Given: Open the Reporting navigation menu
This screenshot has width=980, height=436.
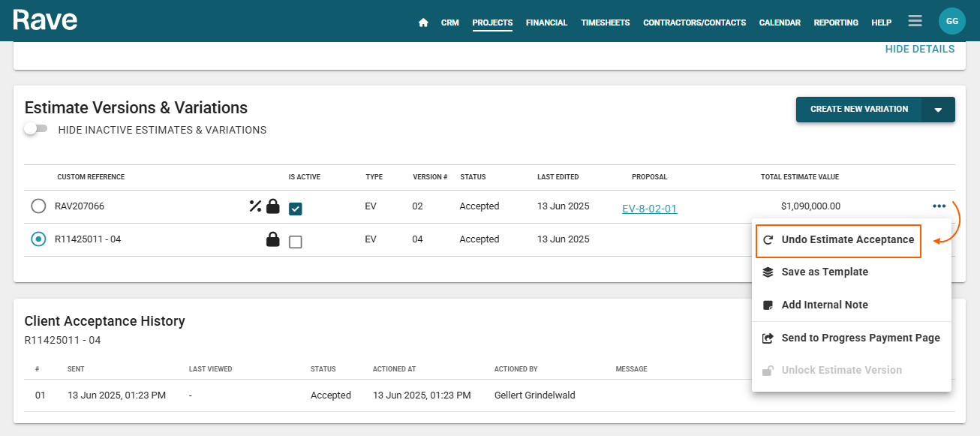Looking at the screenshot, I should [836, 23].
